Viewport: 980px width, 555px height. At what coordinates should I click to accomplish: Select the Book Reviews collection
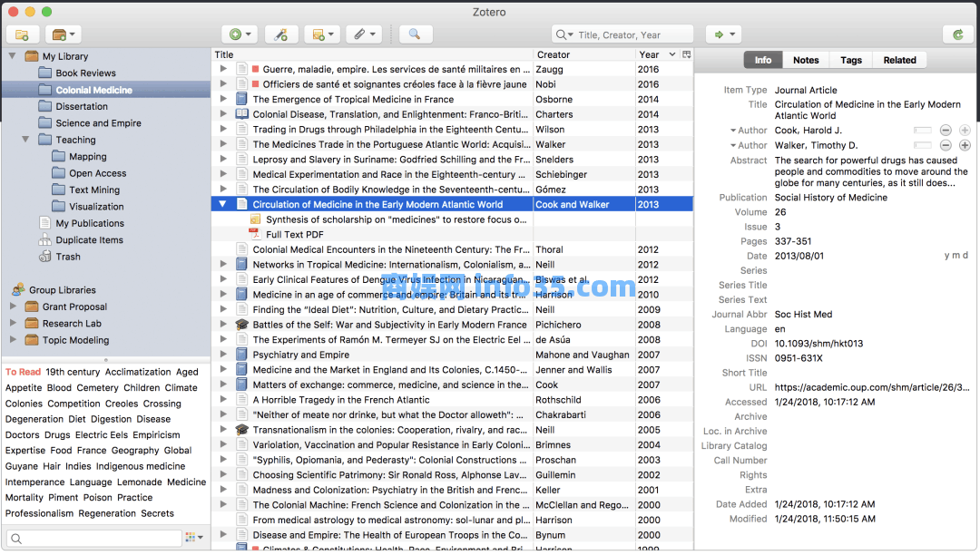[85, 73]
